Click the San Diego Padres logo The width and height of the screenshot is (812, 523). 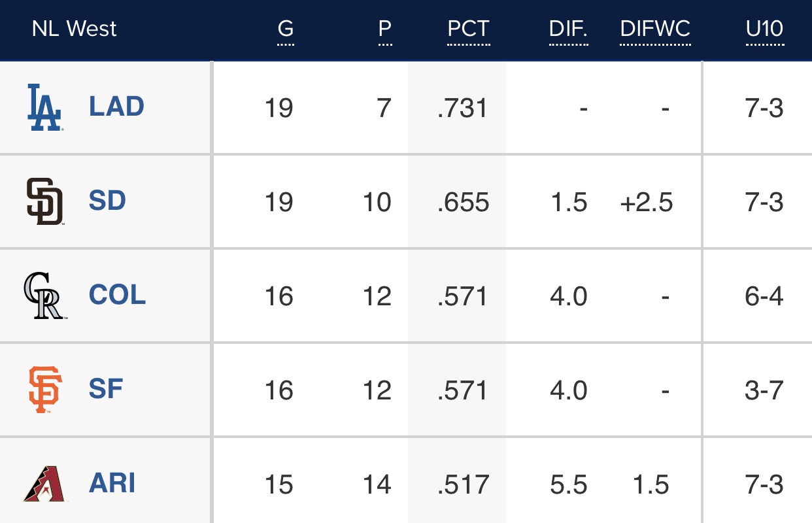[44, 202]
